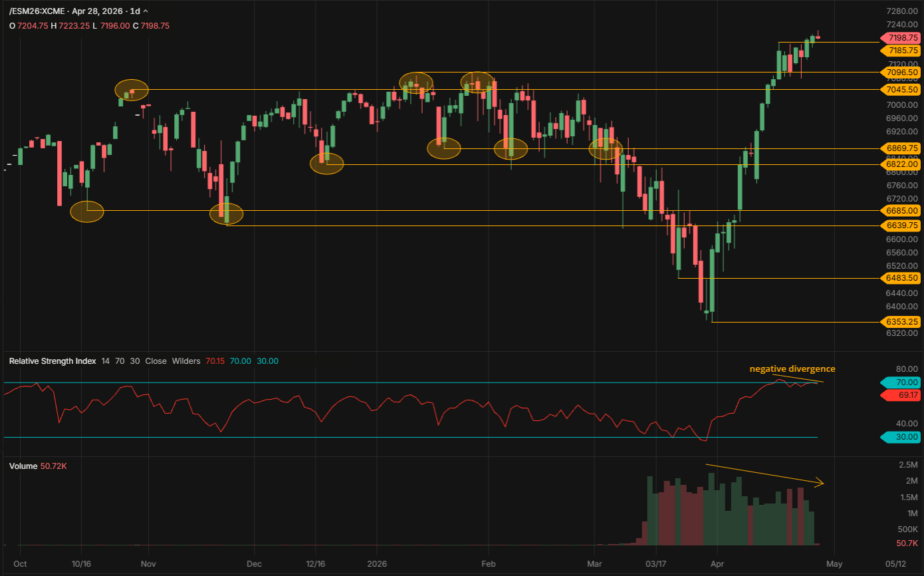Select the current price tag 7198.75
This screenshot has height=576, width=924.
[x=901, y=38]
